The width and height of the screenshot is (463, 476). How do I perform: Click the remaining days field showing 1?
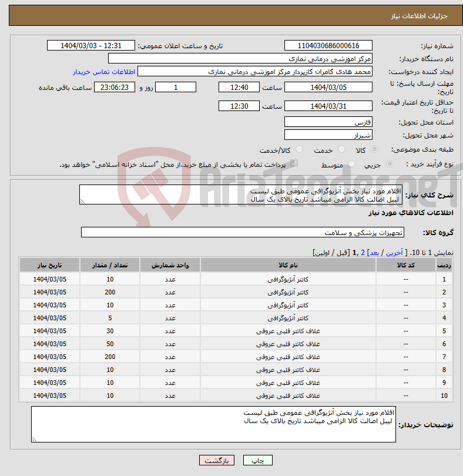pos(176,88)
